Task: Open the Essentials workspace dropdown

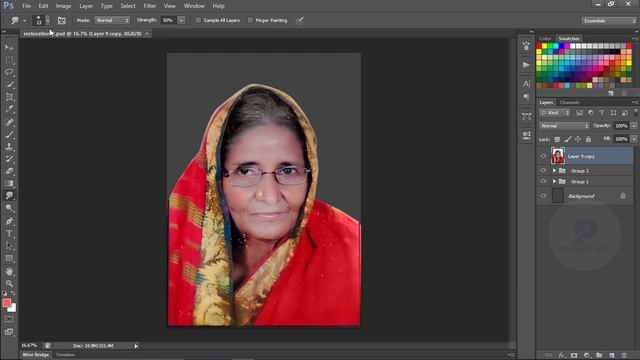Action: point(609,21)
